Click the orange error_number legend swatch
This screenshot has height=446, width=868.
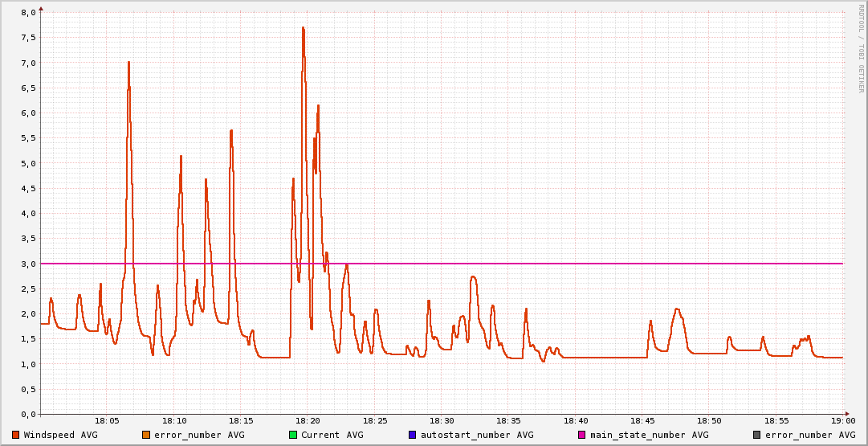146,435
